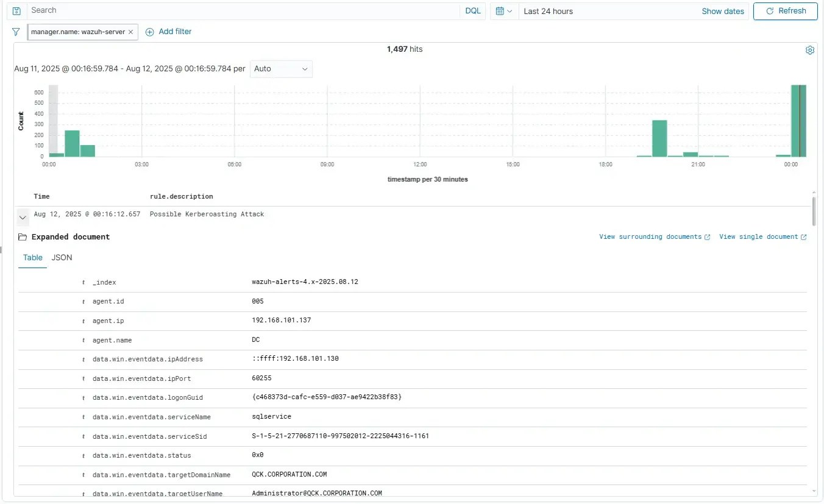This screenshot has height=504, width=824.
Task: Click the plus icon beside Add filter
Action: pos(150,32)
